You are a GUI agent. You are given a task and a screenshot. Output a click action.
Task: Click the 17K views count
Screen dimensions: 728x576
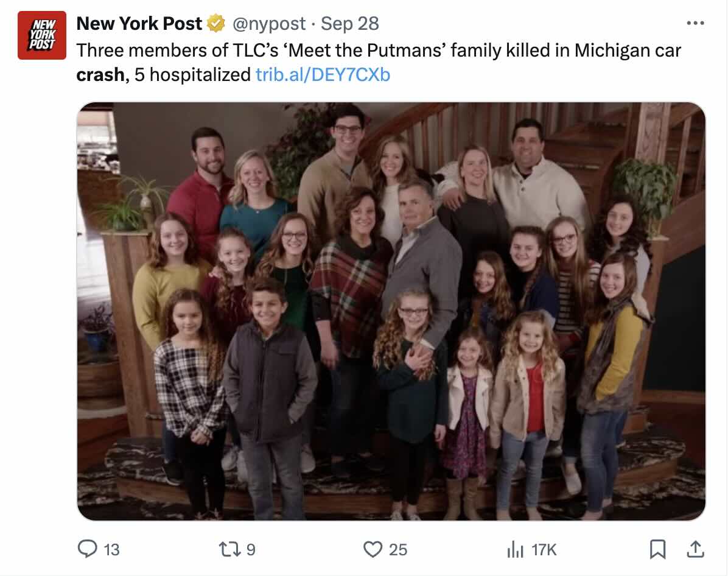pos(544,550)
